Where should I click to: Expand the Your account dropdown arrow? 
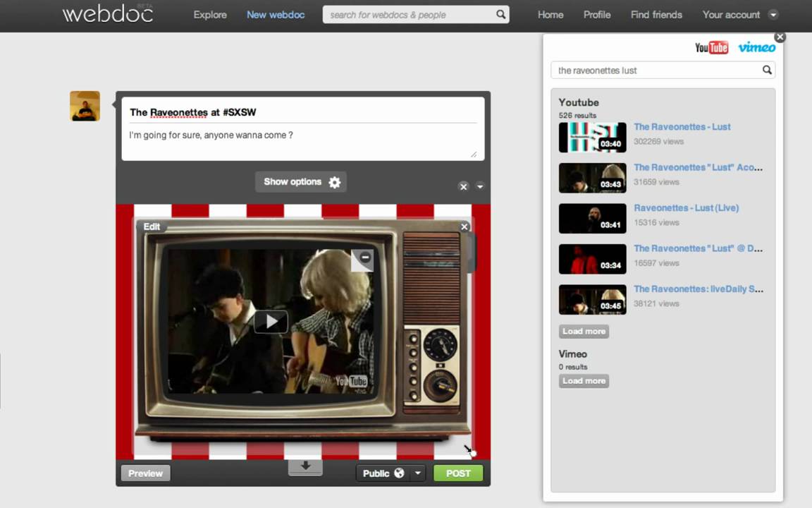[773, 15]
